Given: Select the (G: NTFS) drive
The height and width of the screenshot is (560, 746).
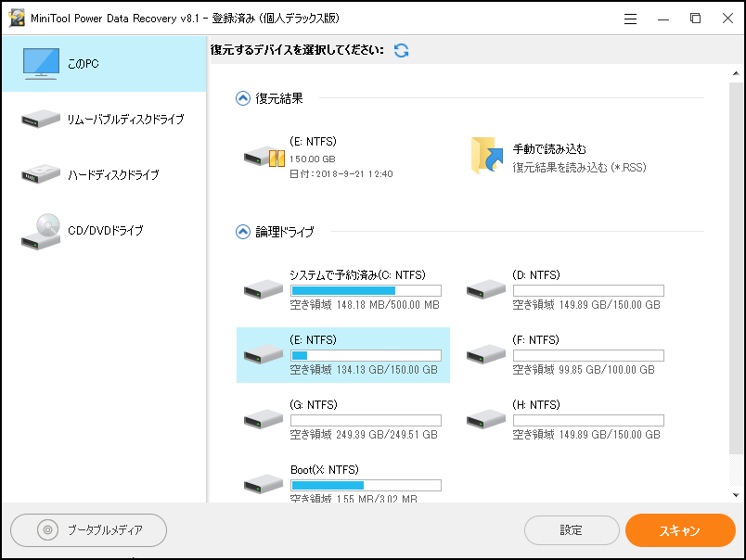Looking at the screenshot, I should 343,417.
